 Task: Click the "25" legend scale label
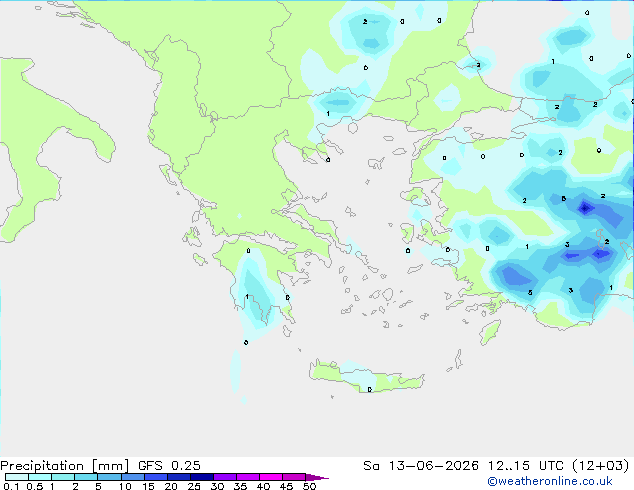pos(194,486)
